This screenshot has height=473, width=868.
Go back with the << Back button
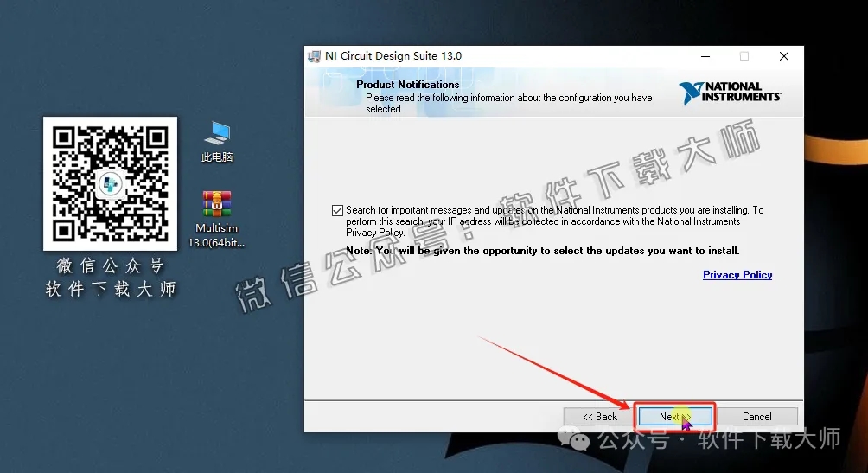click(600, 417)
